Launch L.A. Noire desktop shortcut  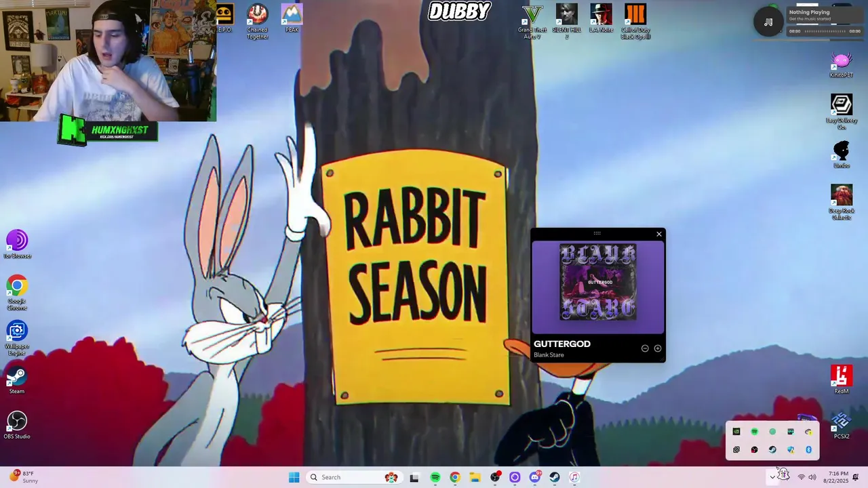pyautogui.click(x=601, y=18)
